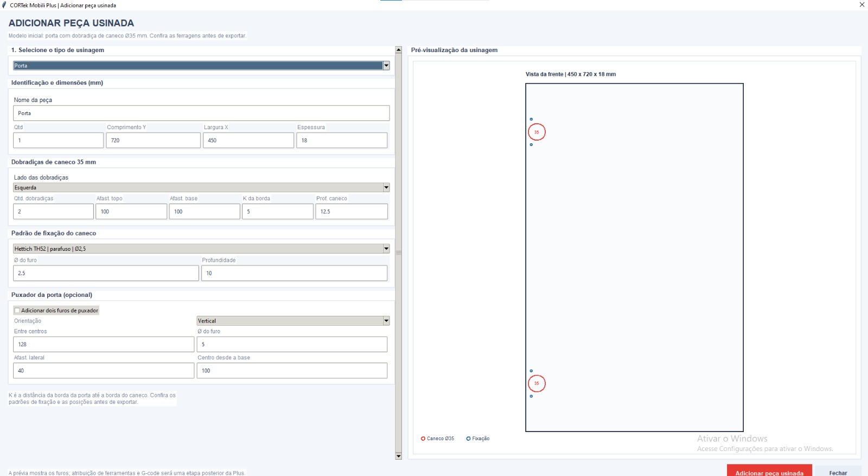Edit the Espessura field

[342, 140]
